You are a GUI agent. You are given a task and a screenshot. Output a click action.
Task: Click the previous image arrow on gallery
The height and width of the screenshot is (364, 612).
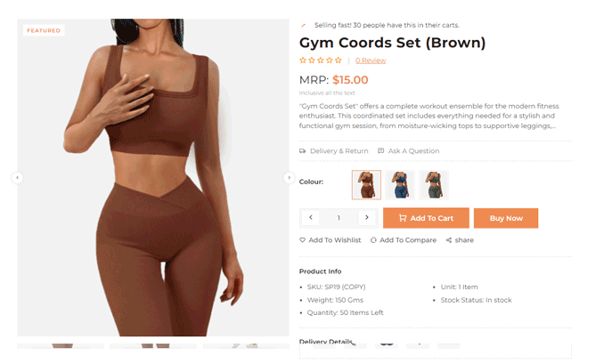click(17, 178)
